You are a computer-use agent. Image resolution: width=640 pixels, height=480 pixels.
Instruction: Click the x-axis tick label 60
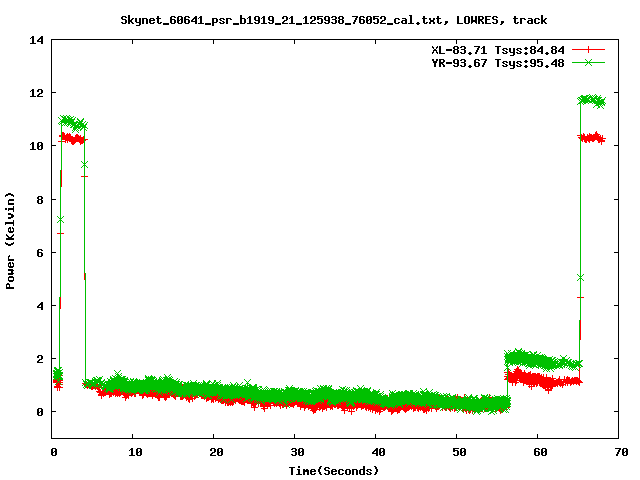coord(540,452)
